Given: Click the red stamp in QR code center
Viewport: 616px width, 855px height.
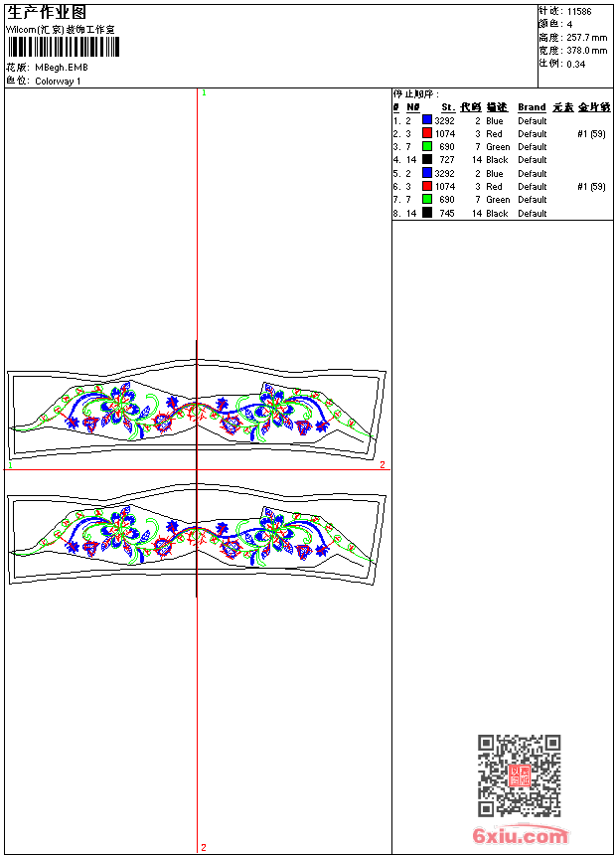Looking at the screenshot, I should tap(520, 775).
